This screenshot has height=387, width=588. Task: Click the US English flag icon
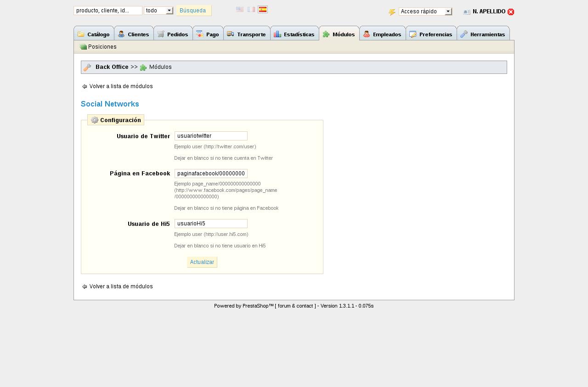point(240,9)
